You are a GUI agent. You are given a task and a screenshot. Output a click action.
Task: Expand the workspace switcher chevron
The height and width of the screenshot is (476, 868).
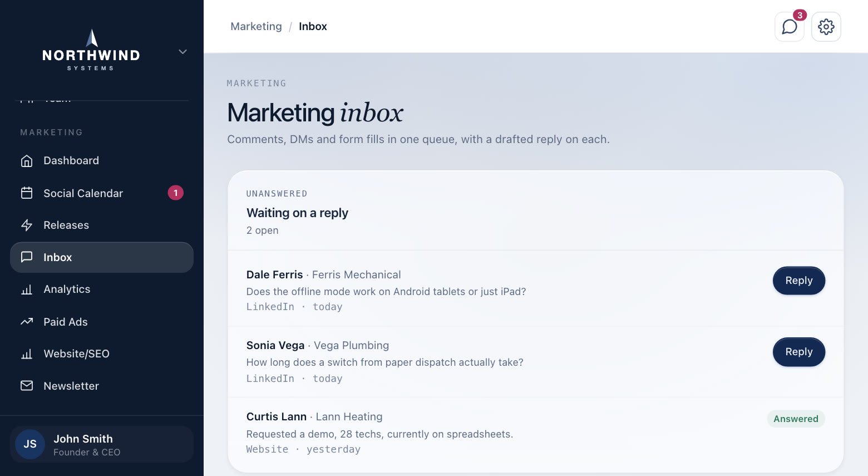pos(183,52)
